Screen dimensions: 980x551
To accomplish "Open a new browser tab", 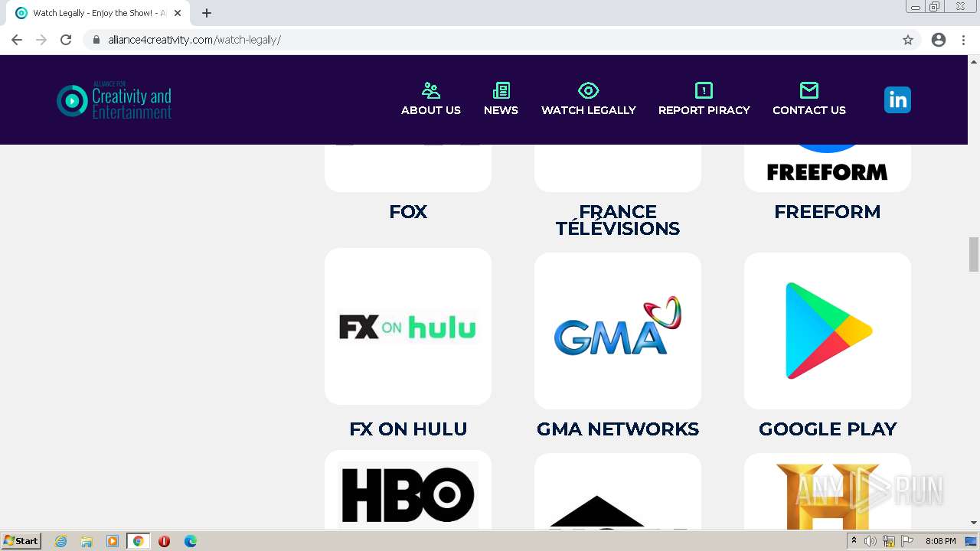I will click(207, 13).
